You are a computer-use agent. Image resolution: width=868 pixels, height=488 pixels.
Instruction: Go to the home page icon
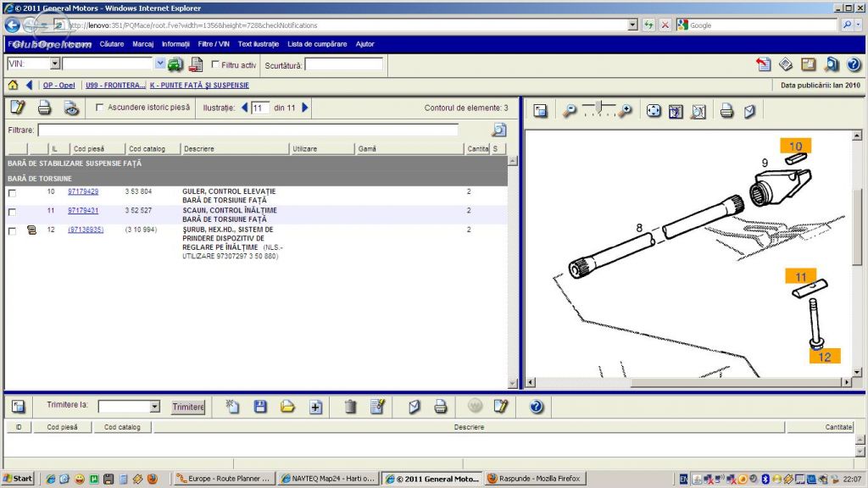click(13, 85)
